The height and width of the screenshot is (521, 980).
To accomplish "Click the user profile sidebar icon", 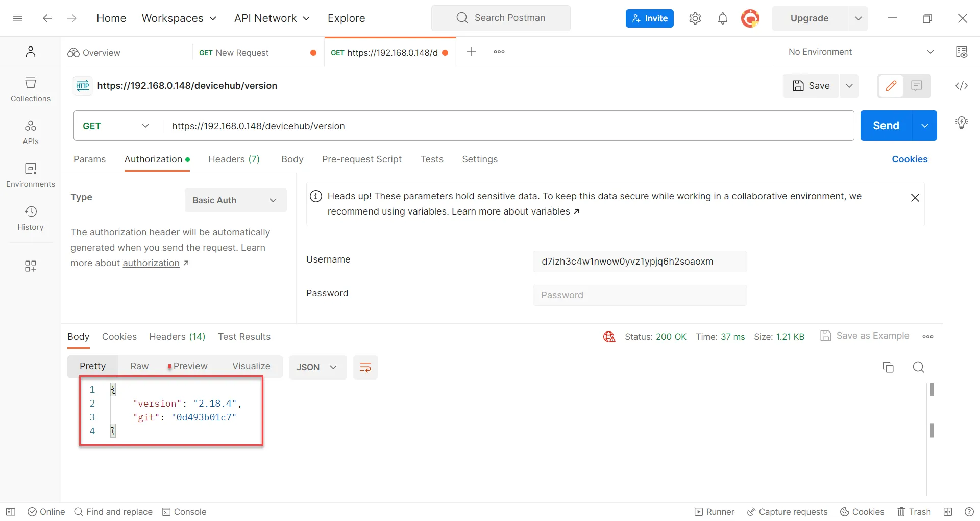I will click(31, 52).
